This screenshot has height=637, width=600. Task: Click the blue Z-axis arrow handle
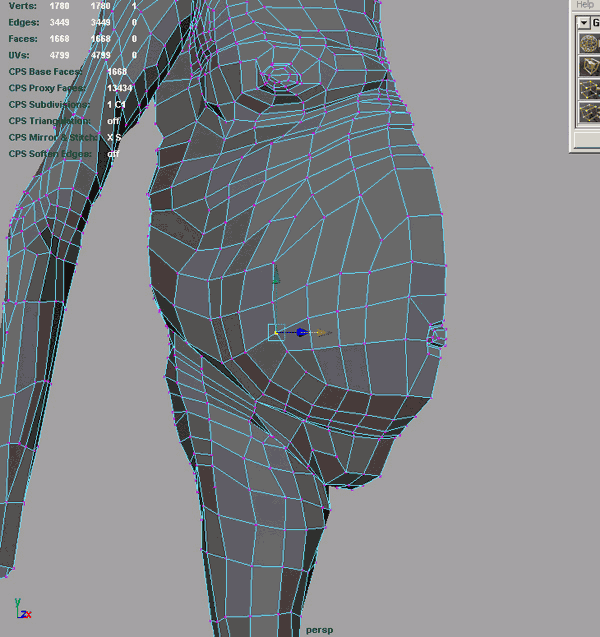[x=300, y=332]
